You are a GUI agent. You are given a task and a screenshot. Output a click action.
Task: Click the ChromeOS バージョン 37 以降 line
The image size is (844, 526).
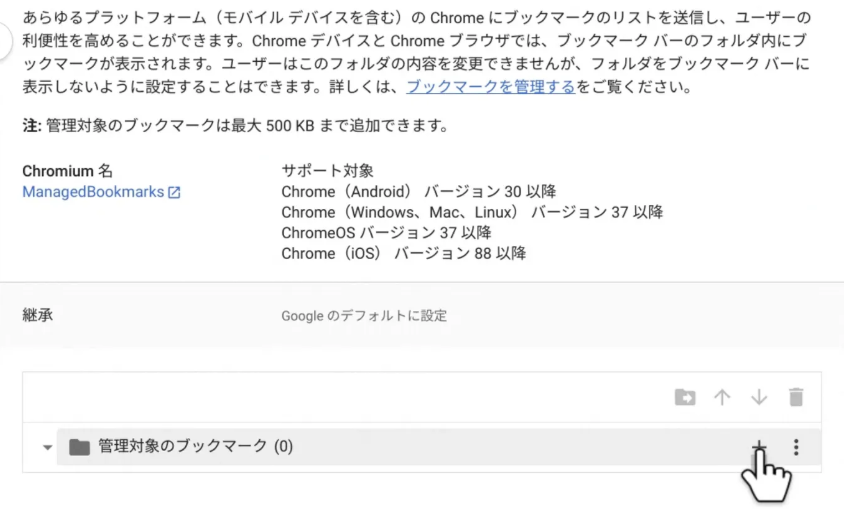[386, 233]
